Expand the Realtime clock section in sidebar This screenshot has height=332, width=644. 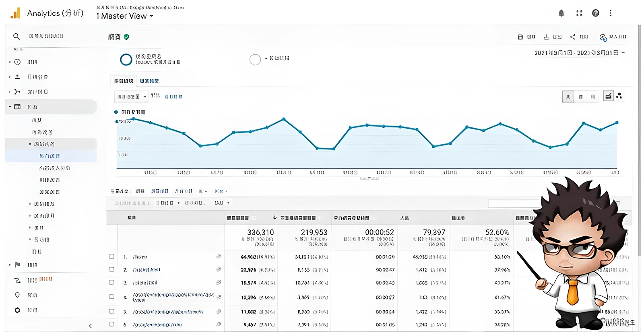[17, 62]
